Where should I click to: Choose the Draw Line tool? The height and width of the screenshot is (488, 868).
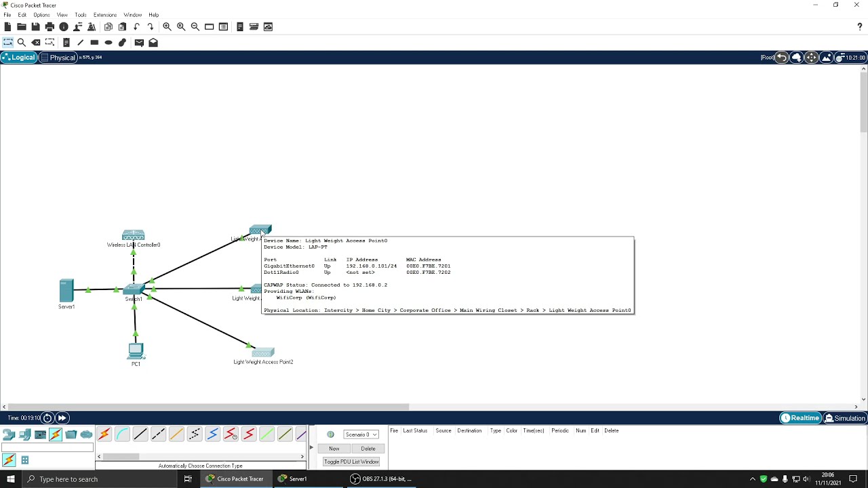pyautogui.click(x=80, y=42)
